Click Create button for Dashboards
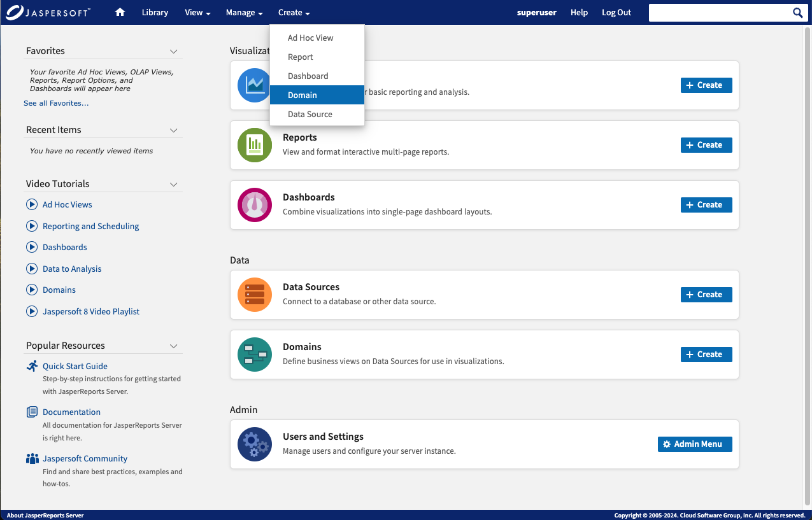Screen dimensions: 812x520 point(706,204)
